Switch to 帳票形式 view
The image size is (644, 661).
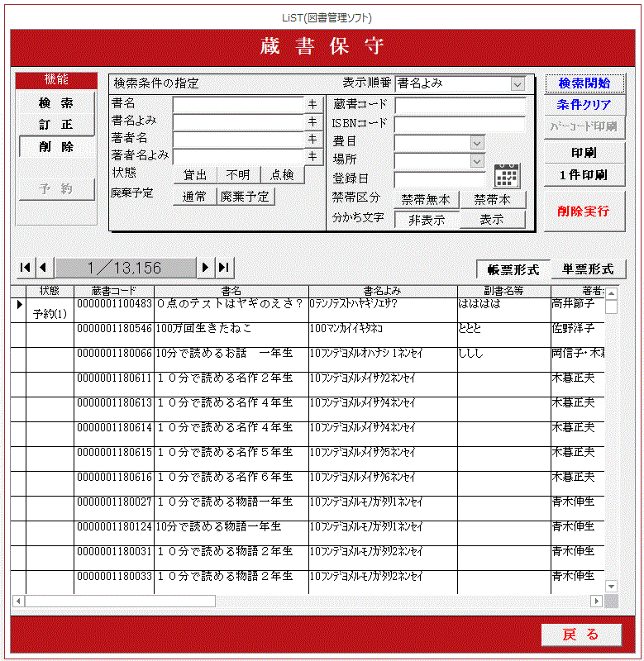click(x=513, y=269)
